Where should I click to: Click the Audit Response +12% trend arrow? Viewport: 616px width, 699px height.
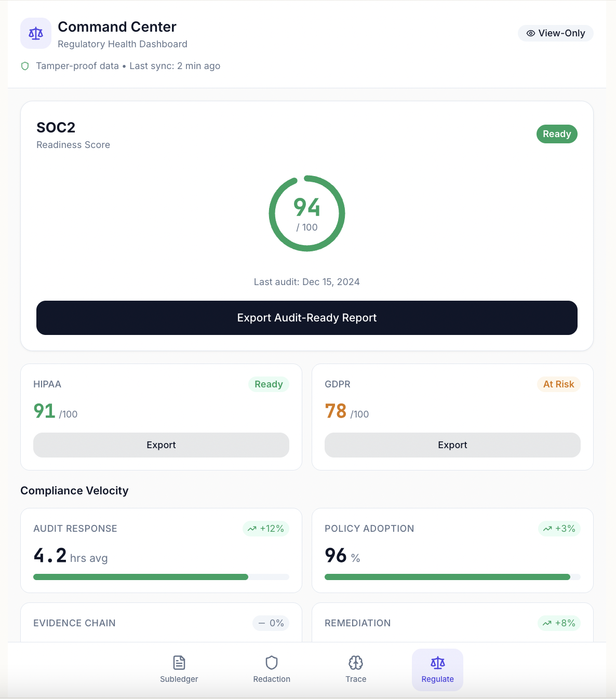click(252, 529)
